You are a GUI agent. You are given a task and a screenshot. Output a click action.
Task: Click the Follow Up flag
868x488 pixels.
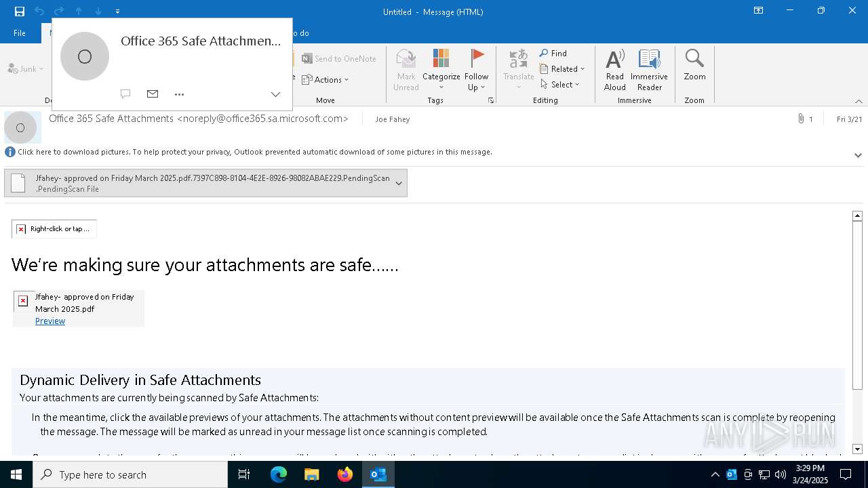pos(477,69)
